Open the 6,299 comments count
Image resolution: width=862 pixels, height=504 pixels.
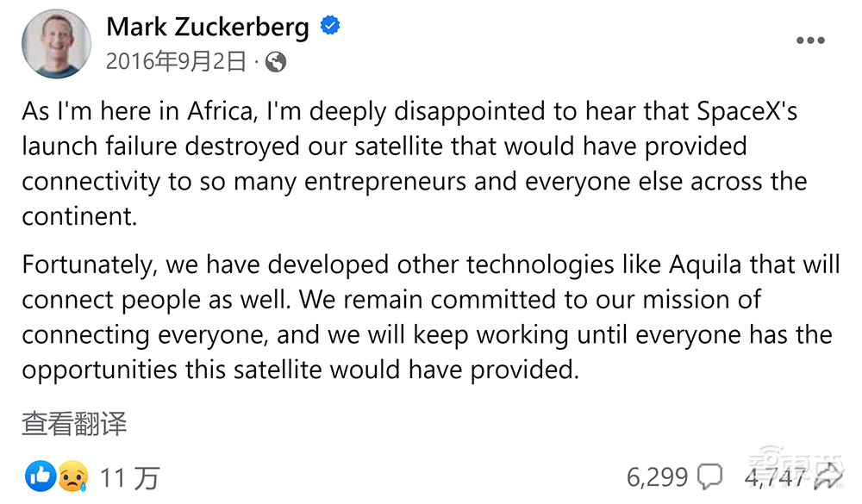(657, 476)
